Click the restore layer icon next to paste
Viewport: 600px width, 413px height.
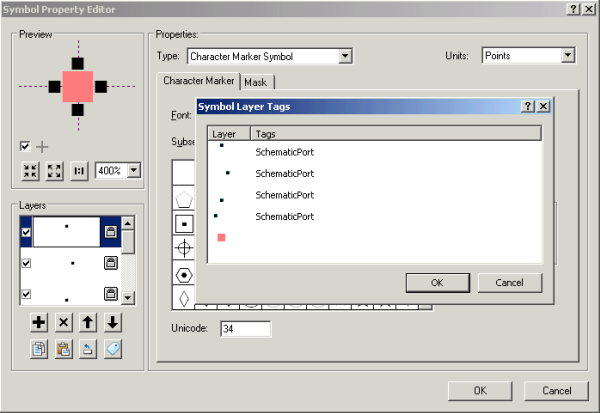click(88, 349)
